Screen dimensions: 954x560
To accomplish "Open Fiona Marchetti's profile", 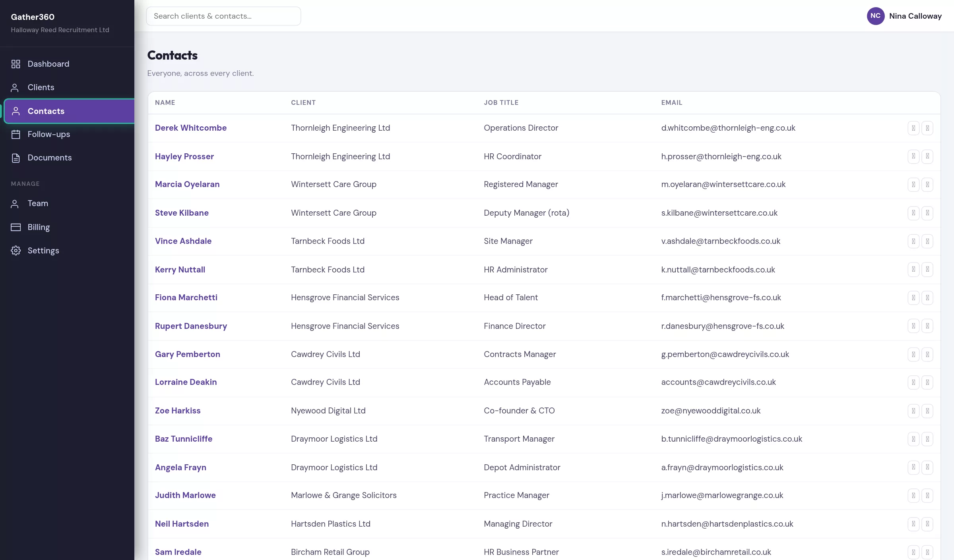I will pyautogui.click(x=186, y=297).
